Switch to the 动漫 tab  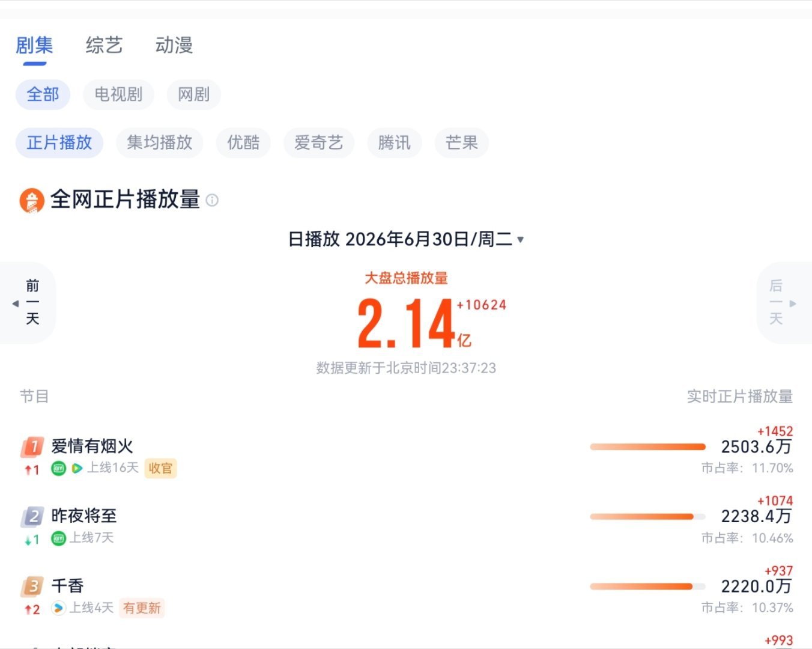point(174,46)
